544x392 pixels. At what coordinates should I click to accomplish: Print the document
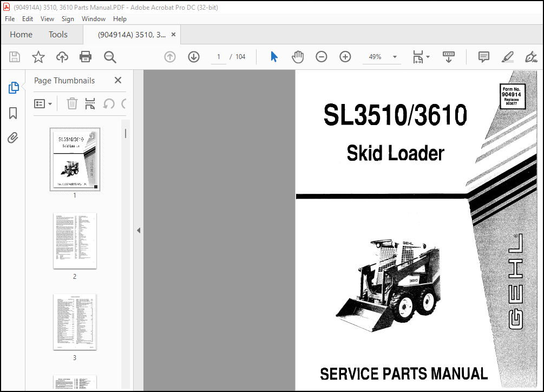click(x=86, y=57)
